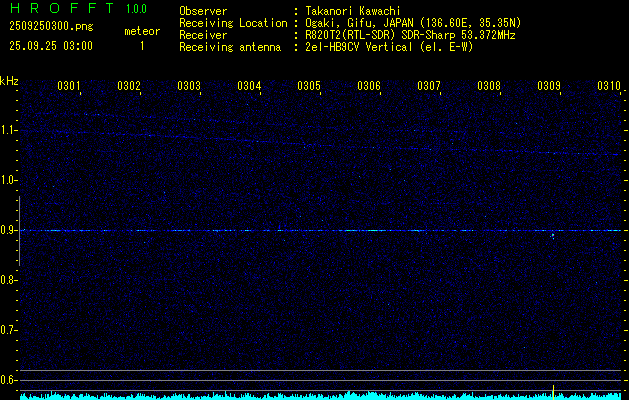
Task: Click the 25.09.25 03:00 timestamp
Action: pyautogui.click(x=50, y=46)
